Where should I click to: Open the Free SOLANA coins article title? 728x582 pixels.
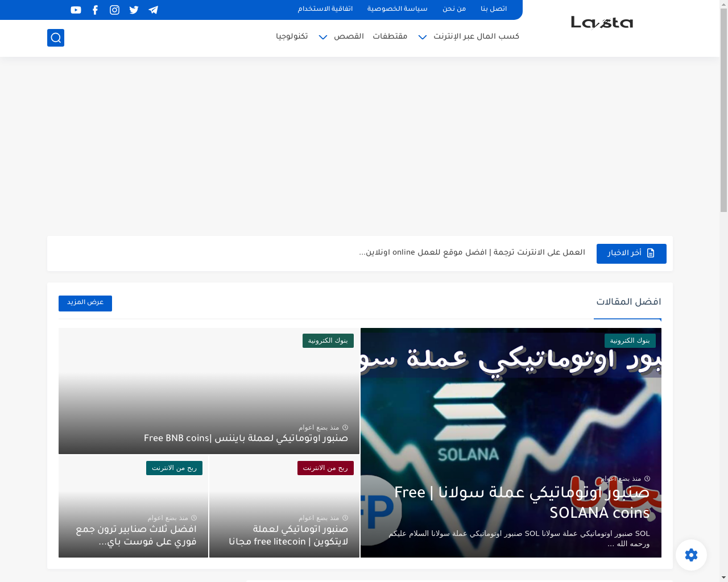click(522, 503)
